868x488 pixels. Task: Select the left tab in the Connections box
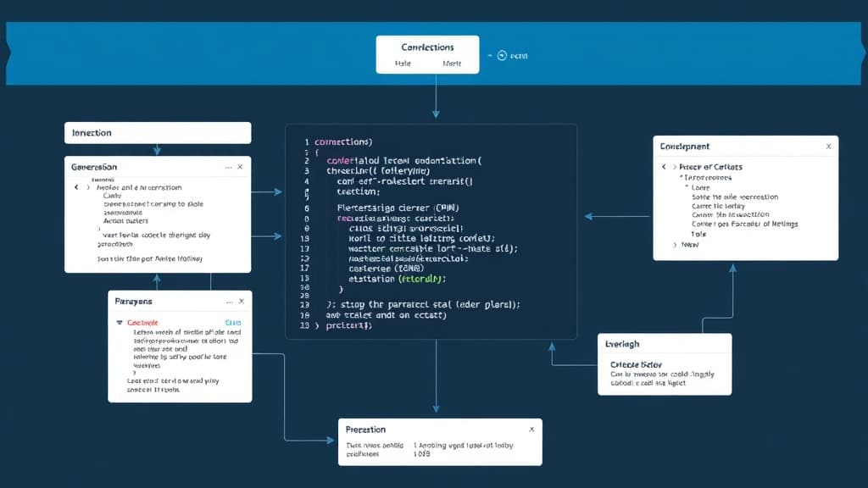click(x=403, y=64)
